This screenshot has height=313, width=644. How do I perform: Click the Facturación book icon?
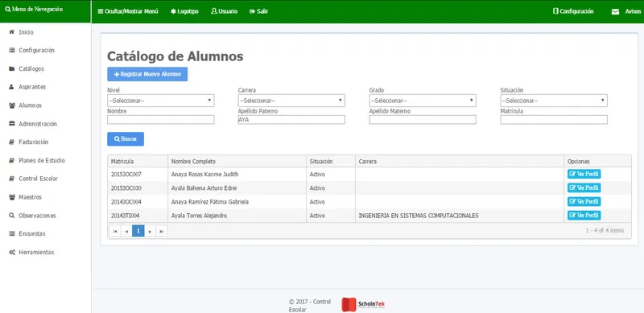(x=12, y=142)
